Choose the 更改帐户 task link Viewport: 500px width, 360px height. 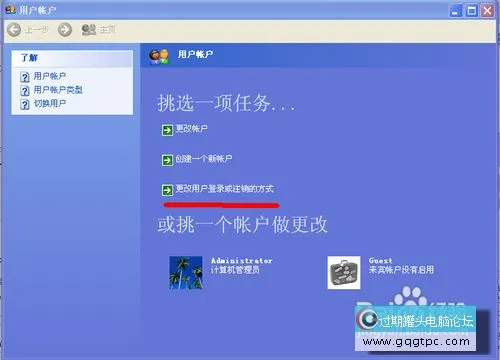(x=191, y=129)
